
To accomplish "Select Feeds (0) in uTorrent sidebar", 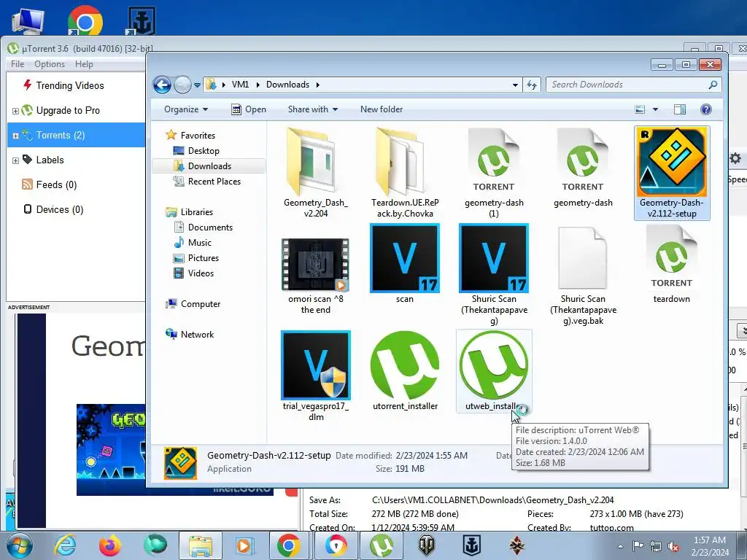I will (56, 184).
